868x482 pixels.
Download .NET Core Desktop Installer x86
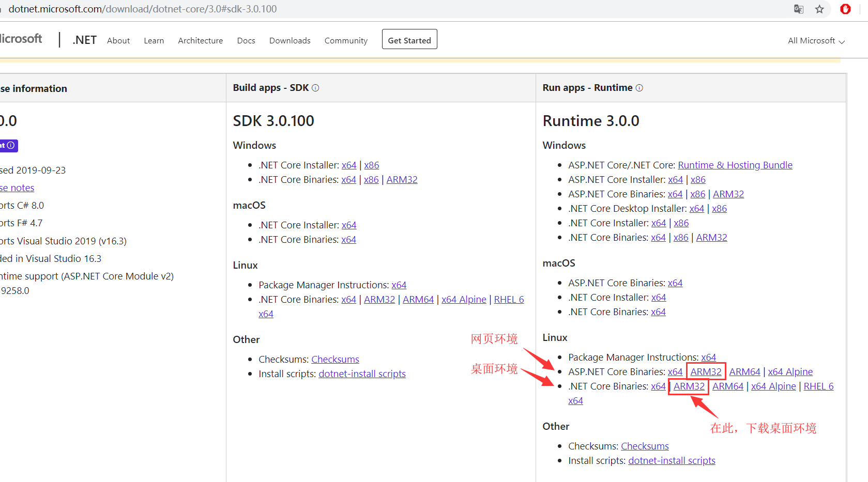tap(719, 209)
